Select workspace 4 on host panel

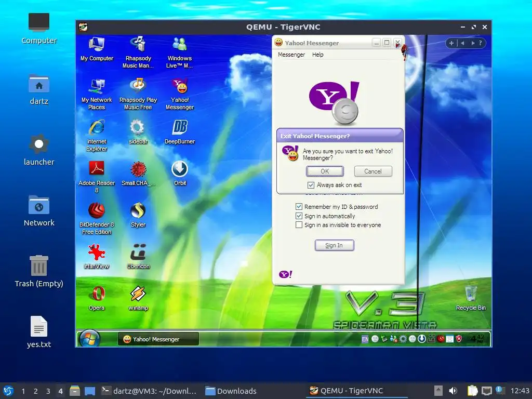60,391
